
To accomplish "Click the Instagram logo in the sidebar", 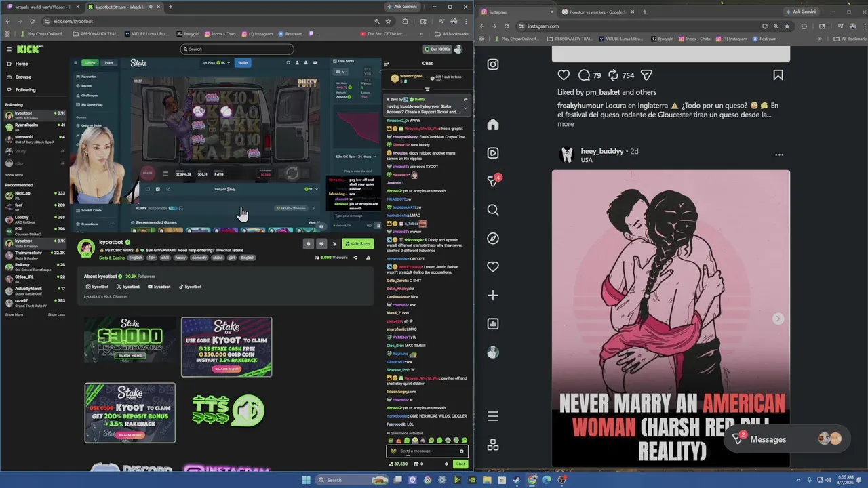I will point(493,64).
